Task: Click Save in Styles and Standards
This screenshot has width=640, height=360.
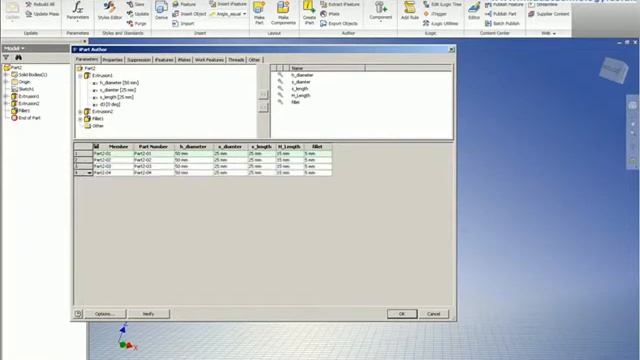Action: coord(136,4)
